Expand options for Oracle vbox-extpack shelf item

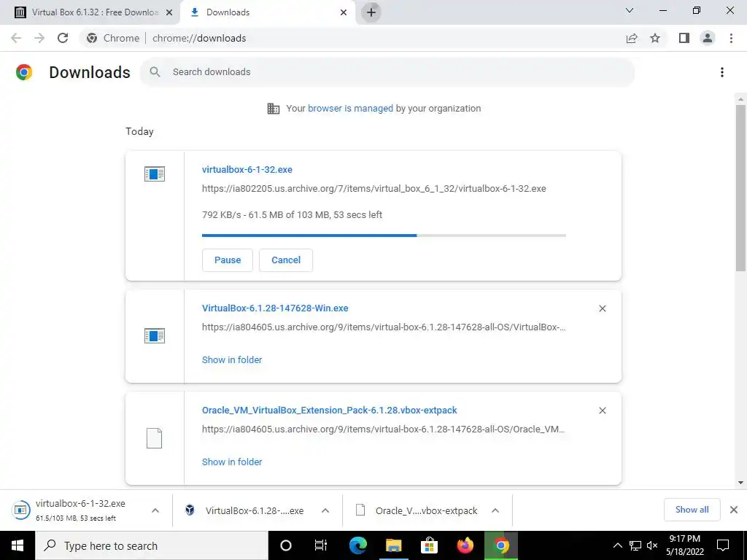coord(495,510)
